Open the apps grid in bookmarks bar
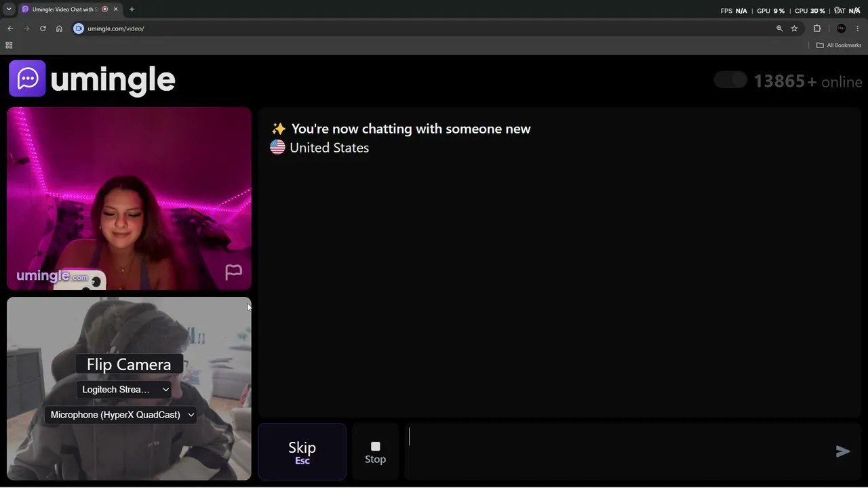This screenshot has height=488, width=868. click(x=9, y=45)
